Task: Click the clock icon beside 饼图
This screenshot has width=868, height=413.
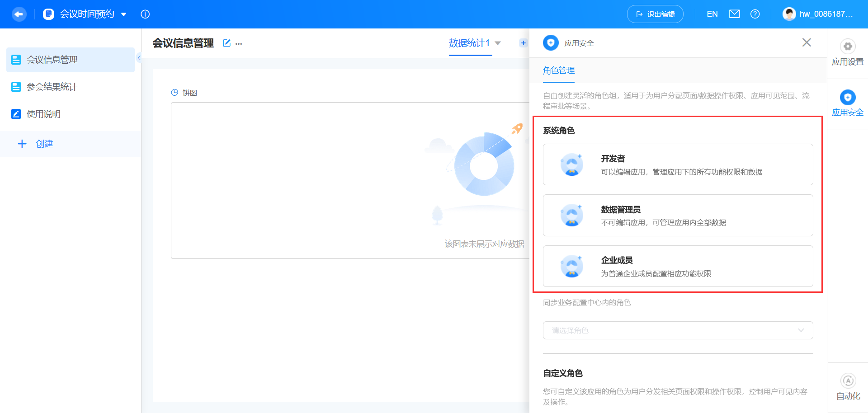Action: pyautogui.click(x=175, y=92)
